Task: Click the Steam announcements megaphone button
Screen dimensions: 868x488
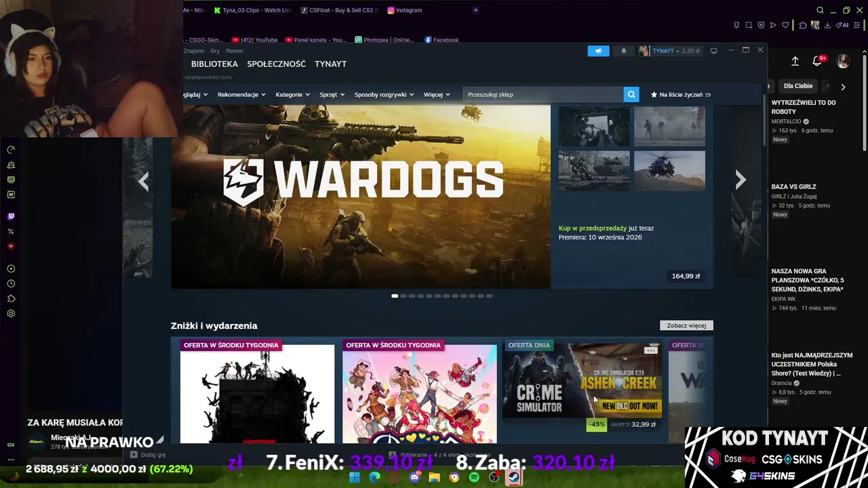Action: 598,51
